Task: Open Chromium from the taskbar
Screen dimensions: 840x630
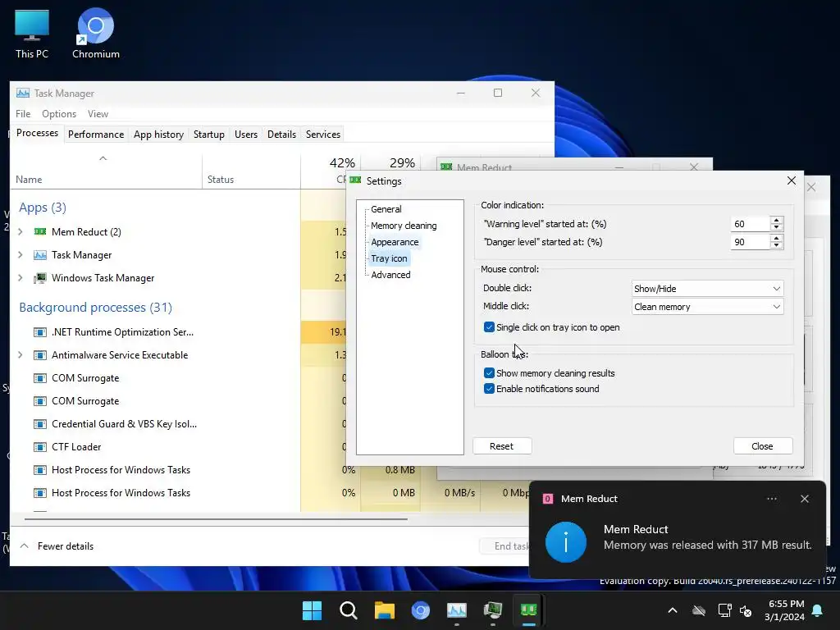Action: [421, 610]
